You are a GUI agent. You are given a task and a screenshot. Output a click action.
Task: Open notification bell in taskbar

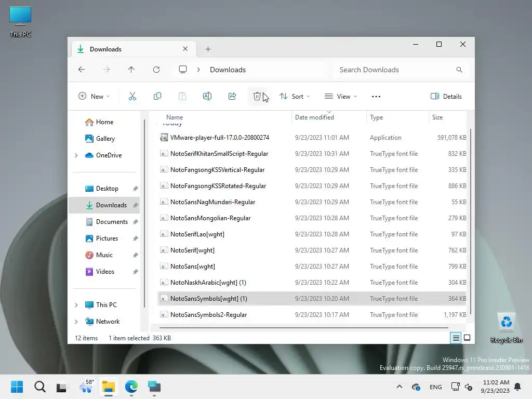tap(518, 387)
